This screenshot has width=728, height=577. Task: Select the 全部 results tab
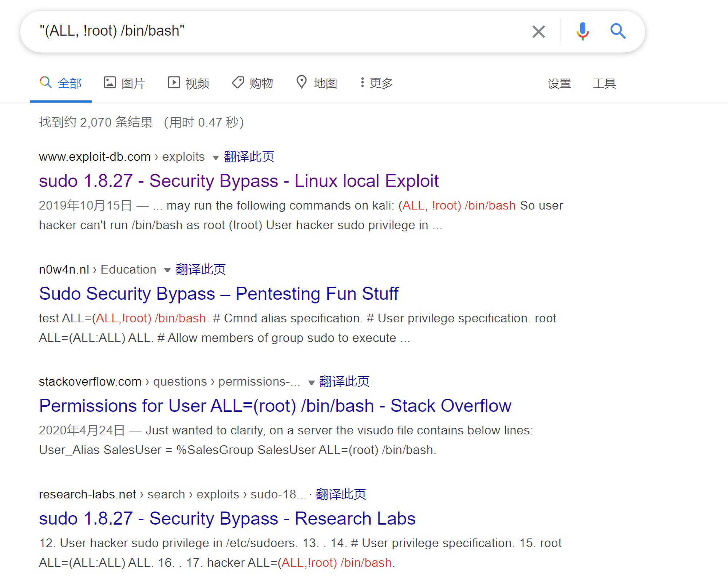pos(61,83)
